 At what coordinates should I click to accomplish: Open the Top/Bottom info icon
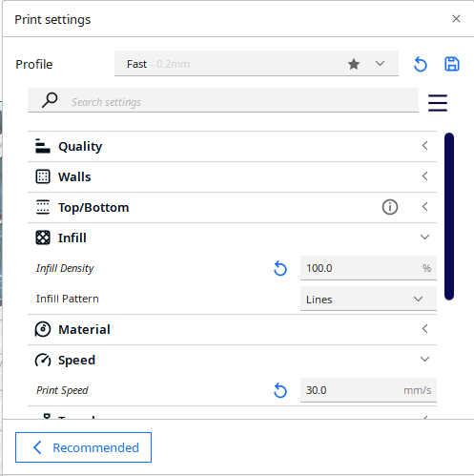[390, 207]
